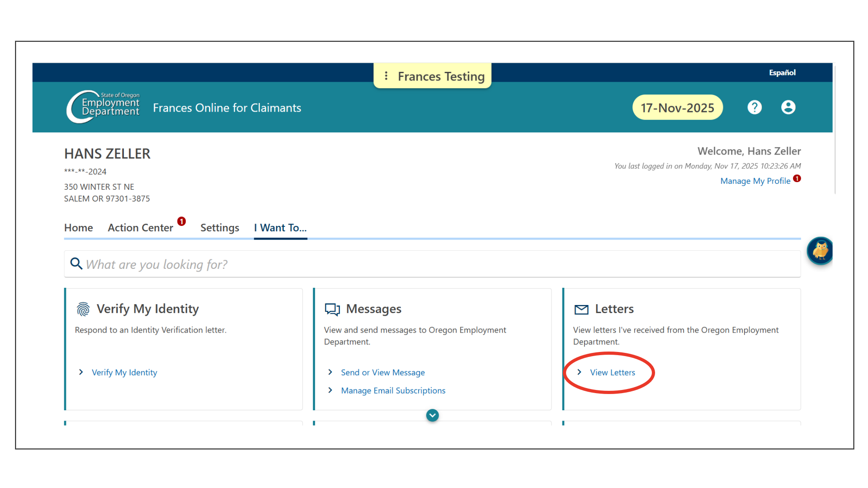Click the speech bubbles Messages icon
This screenshot has width=868, height=488.
click(x=332, y=309)
